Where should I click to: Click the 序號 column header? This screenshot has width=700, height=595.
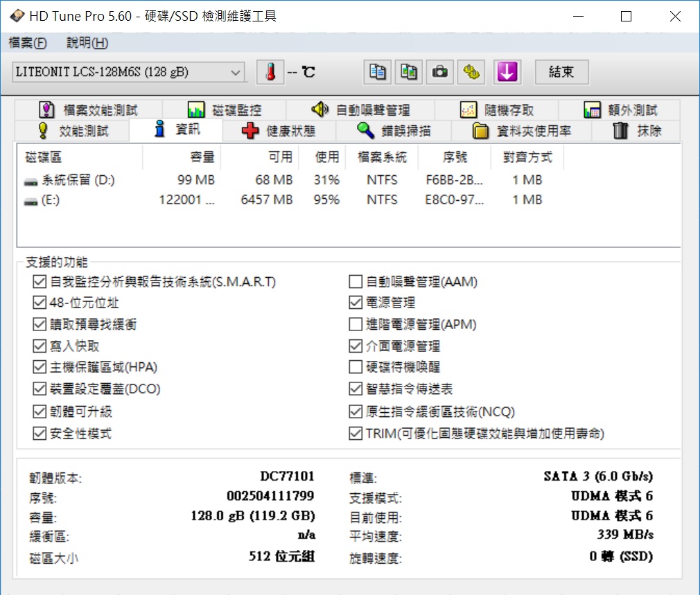tap(455, 157)
